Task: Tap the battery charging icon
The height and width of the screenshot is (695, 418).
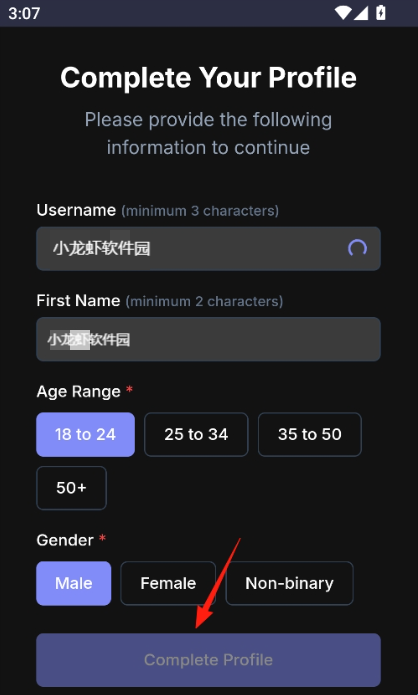Action: pos(381,13)
